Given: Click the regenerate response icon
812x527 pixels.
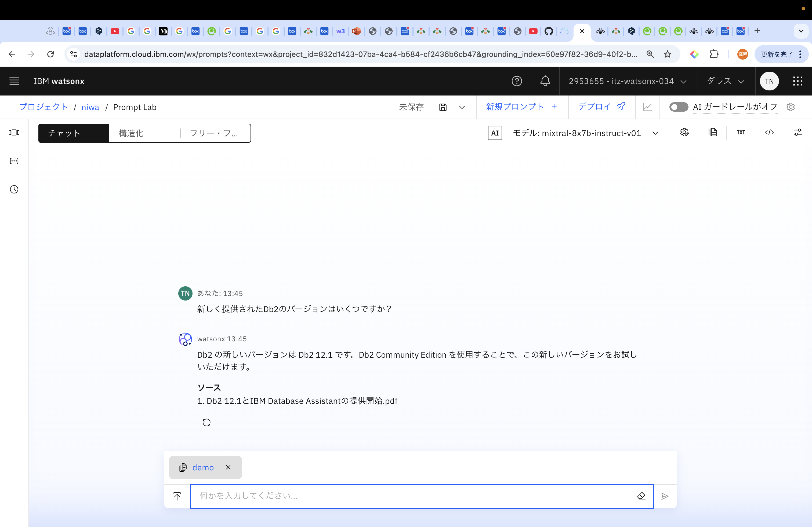Looking at the screenshot, I should coord(206,422).
